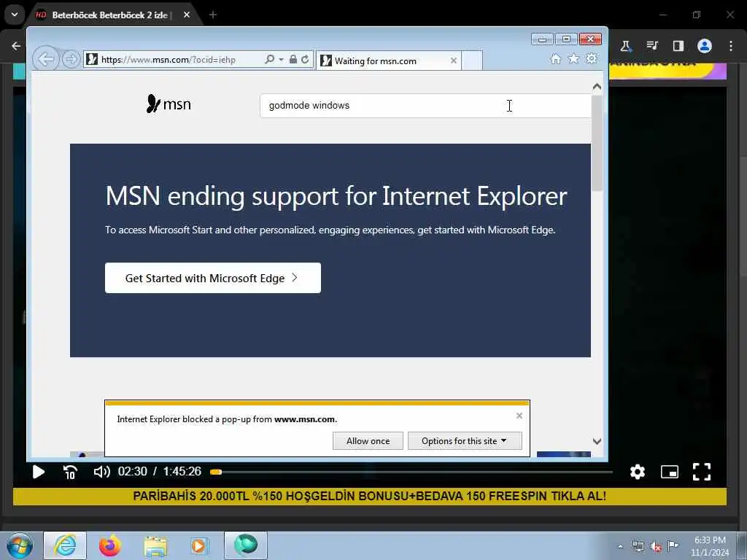Open the tab search chevron in background browser
Viewport: 747px width, 560px height.
(15, 15)
